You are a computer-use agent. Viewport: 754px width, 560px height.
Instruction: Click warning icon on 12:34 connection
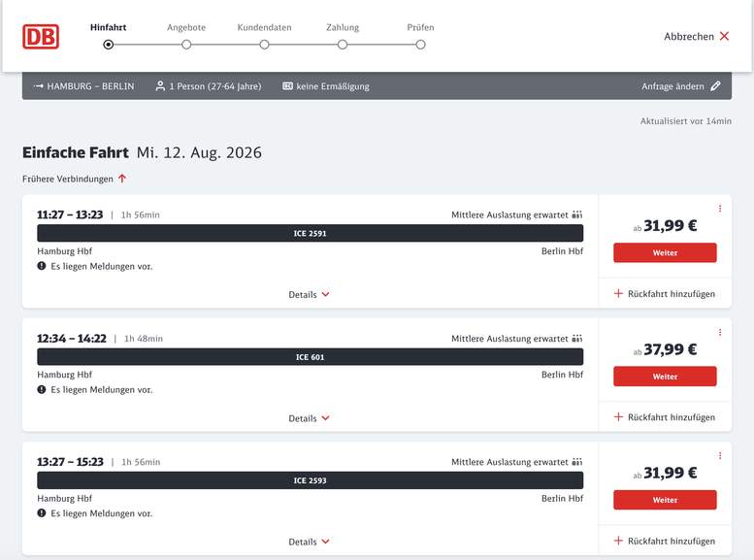pos(42,389)
